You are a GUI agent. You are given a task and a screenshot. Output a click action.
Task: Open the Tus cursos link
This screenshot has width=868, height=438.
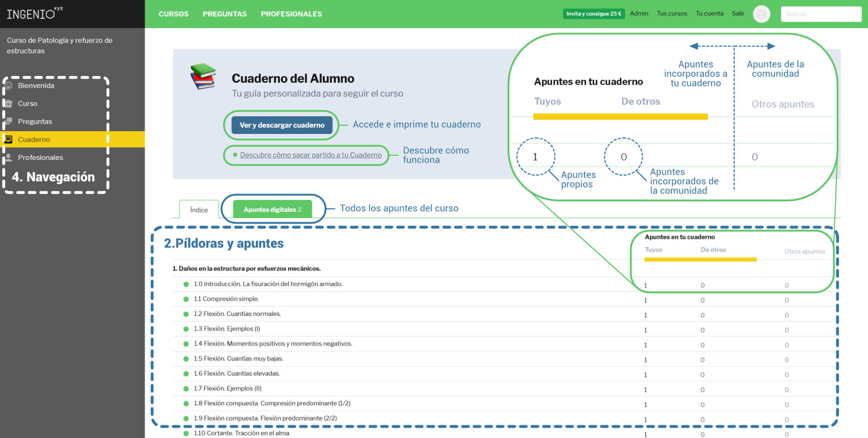672,14
